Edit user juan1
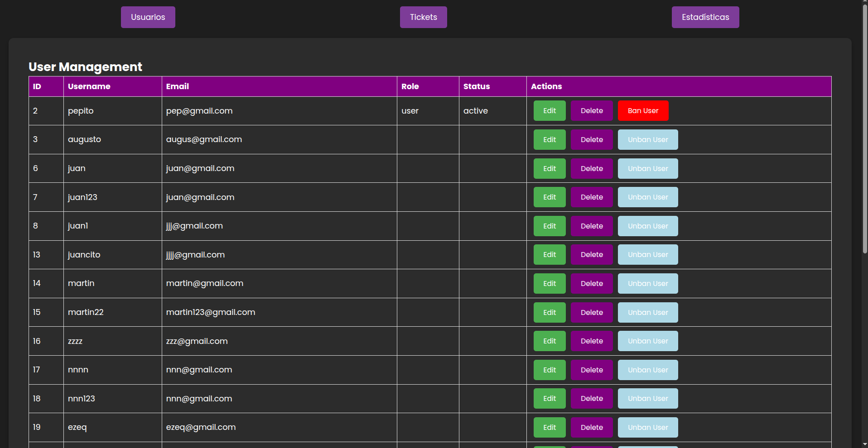The height and width of the screenshot is (448, 868). [550, 226]
